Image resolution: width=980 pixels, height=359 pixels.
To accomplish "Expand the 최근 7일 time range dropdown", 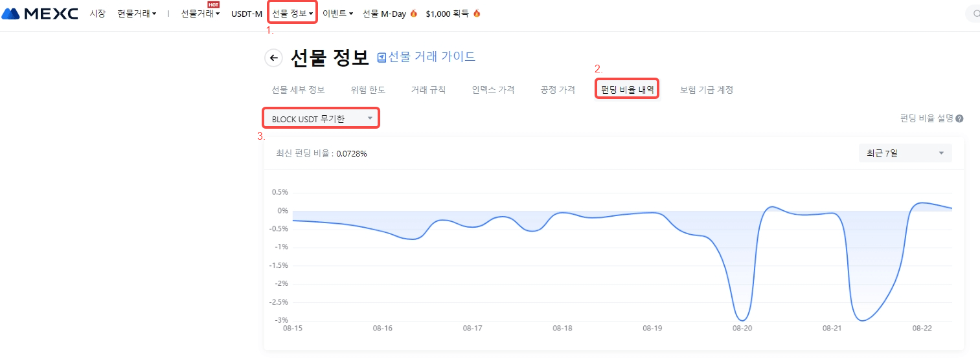I will tap(905, 153).
